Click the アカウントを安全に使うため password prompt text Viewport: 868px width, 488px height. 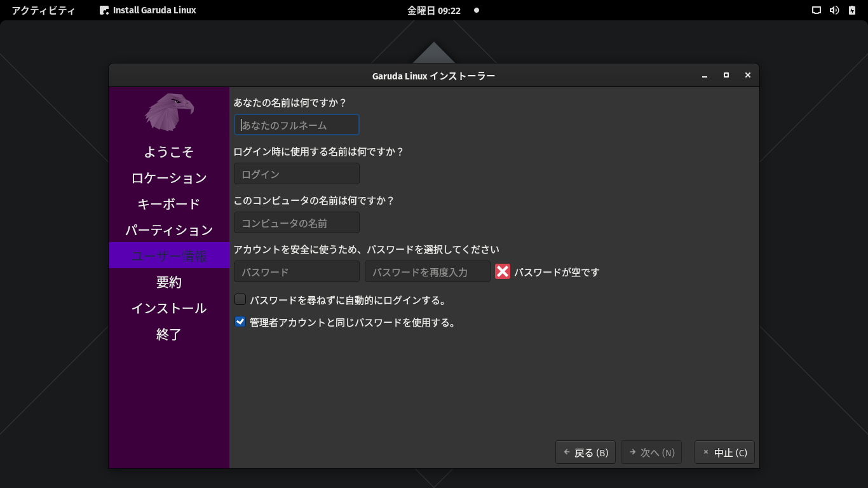tap(367, 249)
